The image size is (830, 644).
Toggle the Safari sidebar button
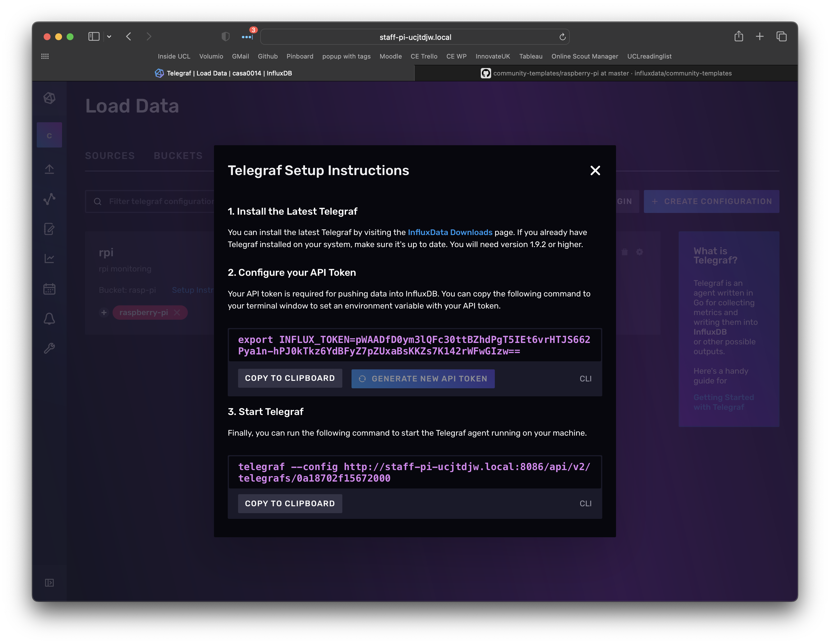(94, 36)
